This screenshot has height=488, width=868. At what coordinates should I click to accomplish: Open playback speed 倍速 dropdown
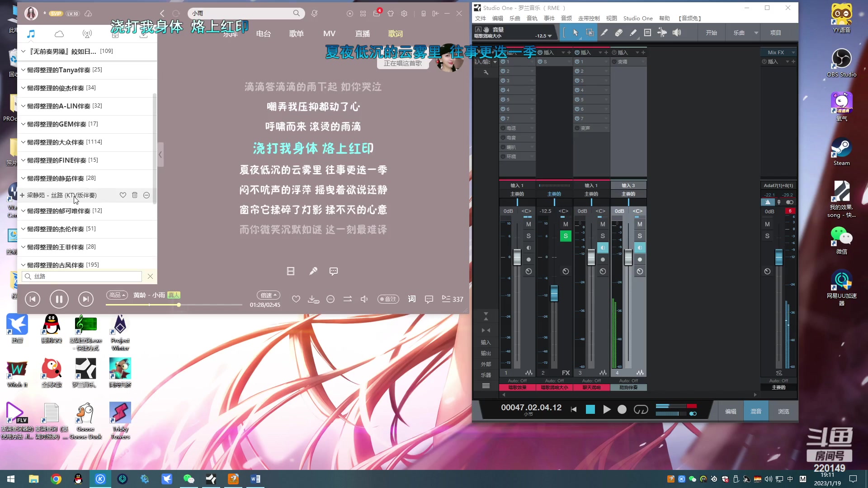pos(269,295)
